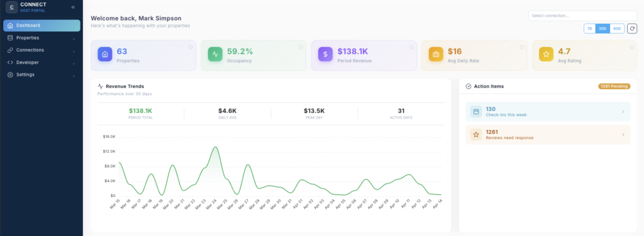This screenshot has width=644, height=236.
Task: Expand the Connections sidebar menu
Action: pos(42,50)
